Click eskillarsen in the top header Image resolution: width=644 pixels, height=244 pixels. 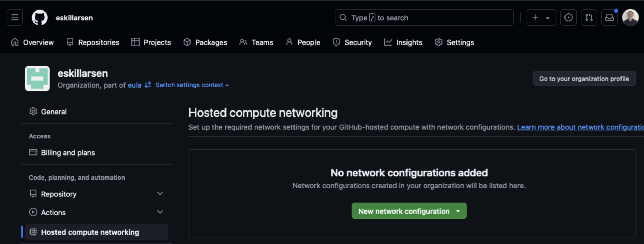click(74, 18)
